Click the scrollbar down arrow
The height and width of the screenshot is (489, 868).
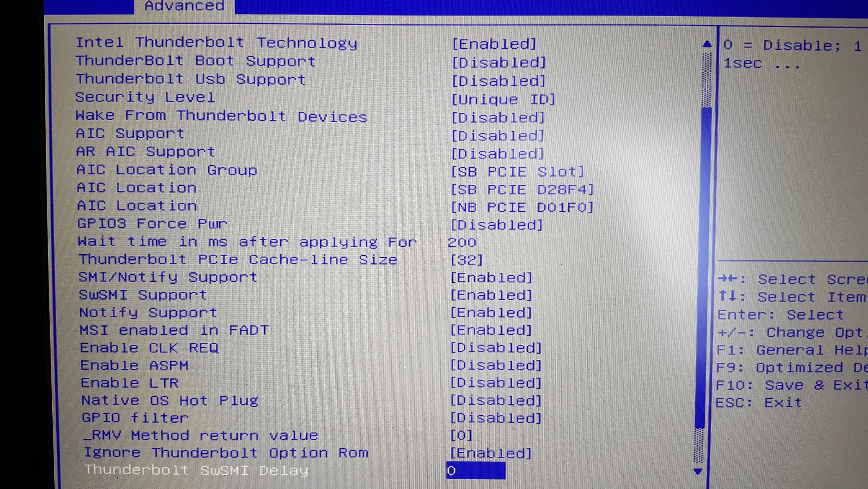(698, 471)
